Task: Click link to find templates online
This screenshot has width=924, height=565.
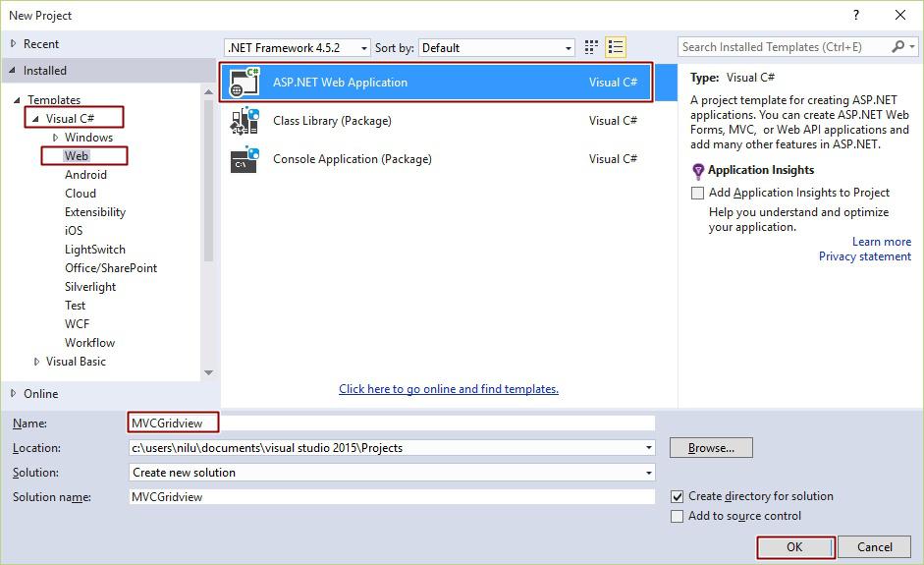Action: [x=449, y=389]
